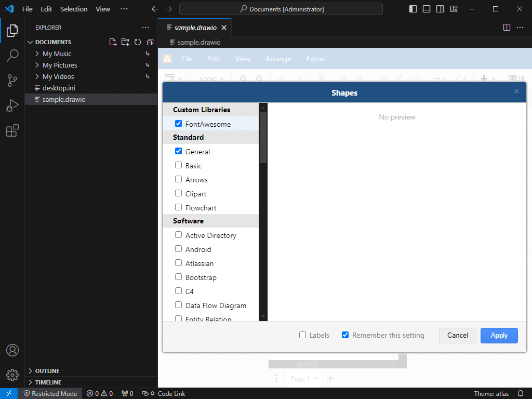Click the shapes list scrollbar thumb

pyautogui.click(x=263, y=137)
